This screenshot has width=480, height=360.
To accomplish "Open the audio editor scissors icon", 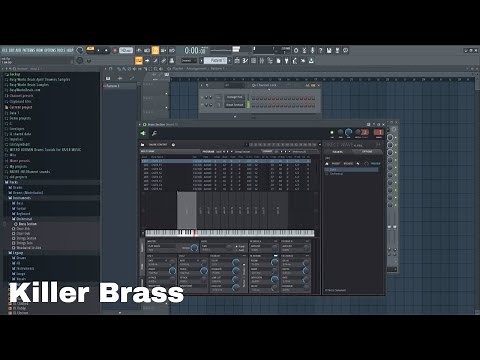I will tap(304, 50).
